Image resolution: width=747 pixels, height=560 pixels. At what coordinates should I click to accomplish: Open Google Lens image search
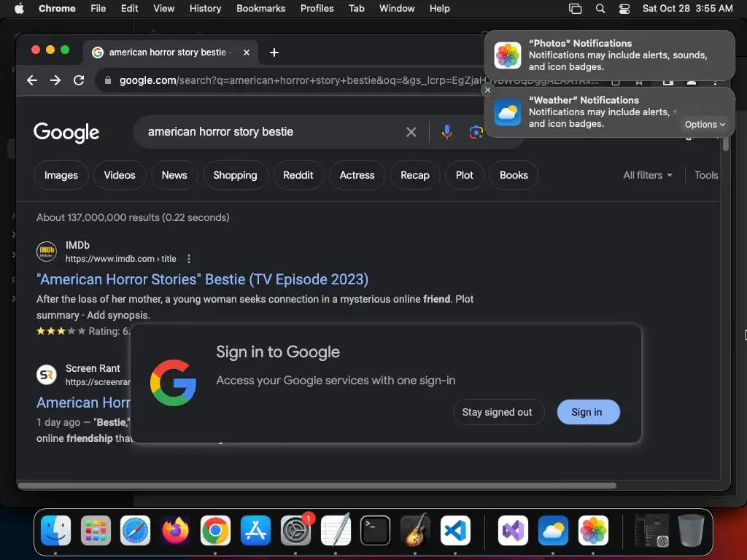[x=476, y=132]
